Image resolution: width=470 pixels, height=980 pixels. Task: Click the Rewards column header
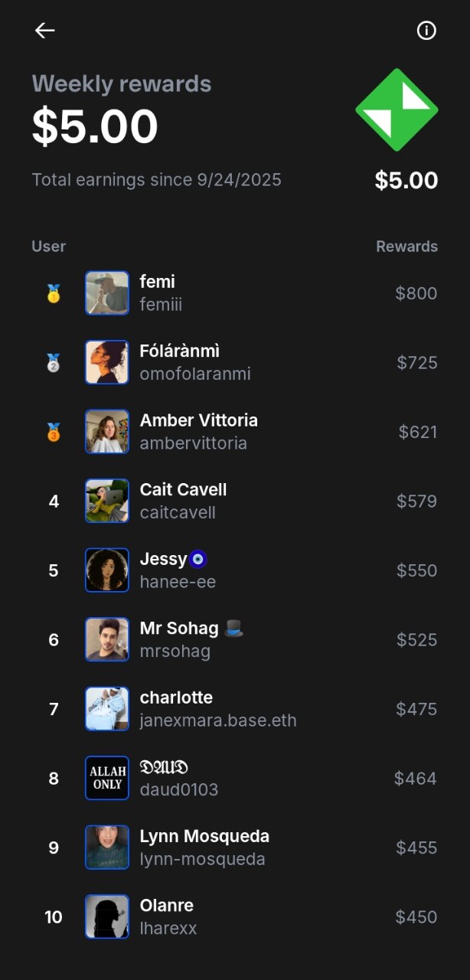(406, 247)
